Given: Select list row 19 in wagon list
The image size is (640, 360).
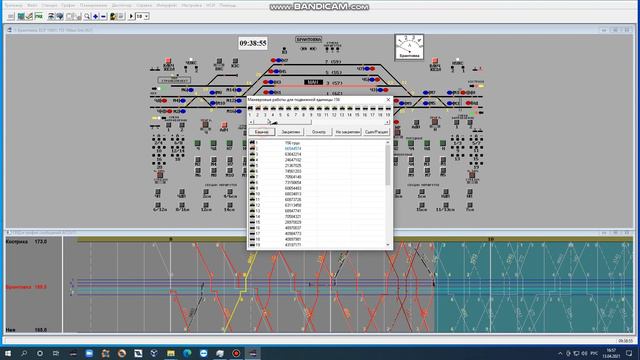Looking at the screenshot, I should (x=317, y=245).
